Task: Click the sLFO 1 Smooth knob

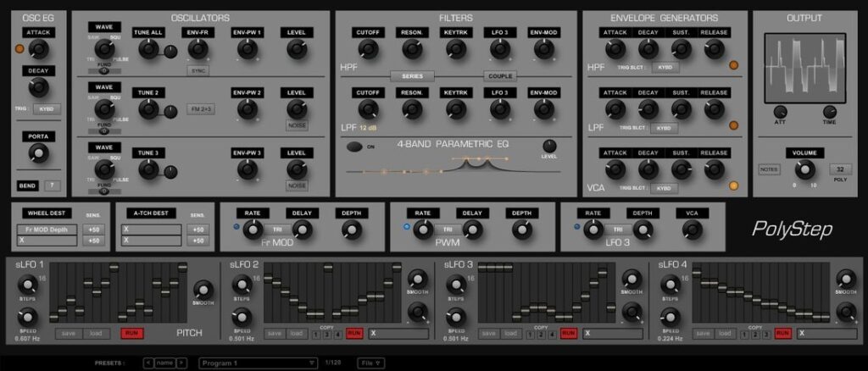Action: pos(203,288)
